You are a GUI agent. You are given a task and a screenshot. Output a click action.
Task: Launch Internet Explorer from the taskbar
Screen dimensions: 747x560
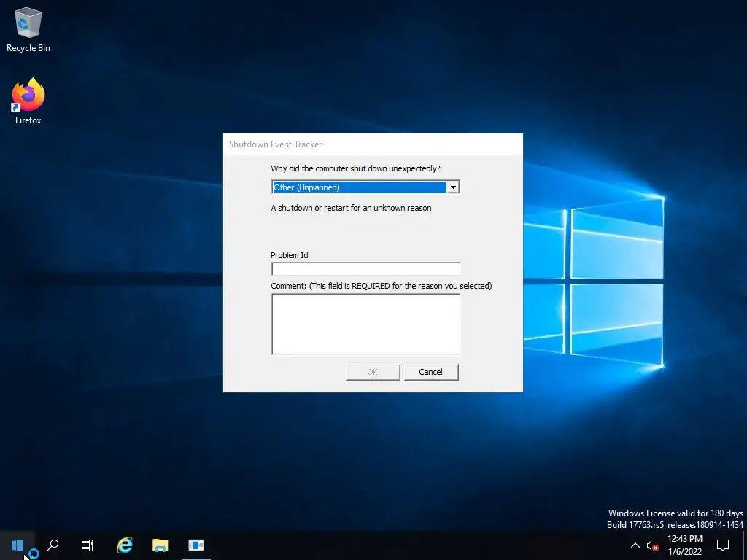tap(124, 545)
